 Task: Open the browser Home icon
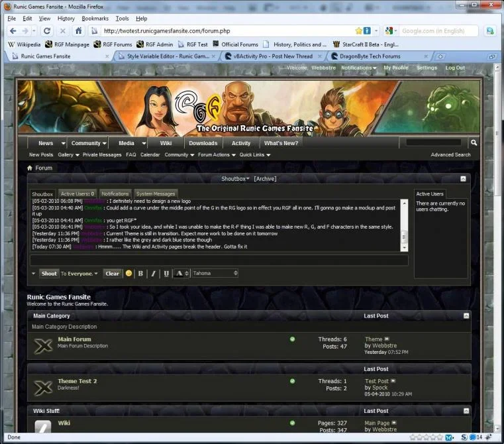click(x=78, y=31)
